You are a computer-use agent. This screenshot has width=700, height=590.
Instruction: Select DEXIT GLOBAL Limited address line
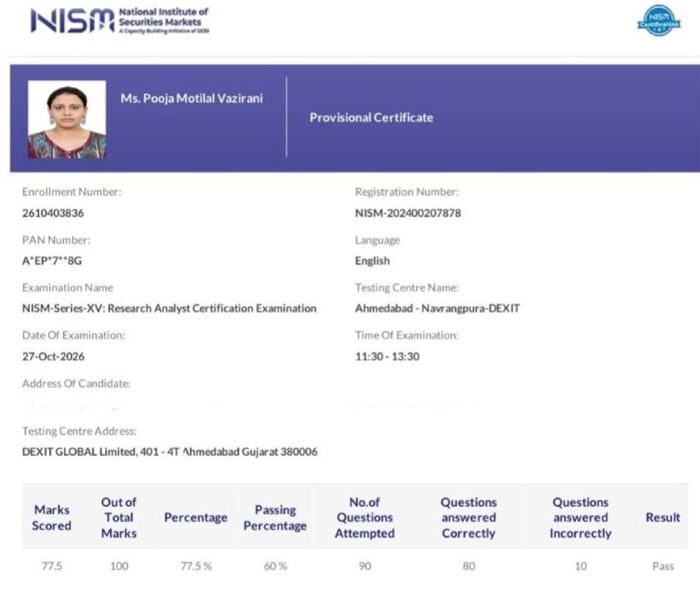coord(170,452)
